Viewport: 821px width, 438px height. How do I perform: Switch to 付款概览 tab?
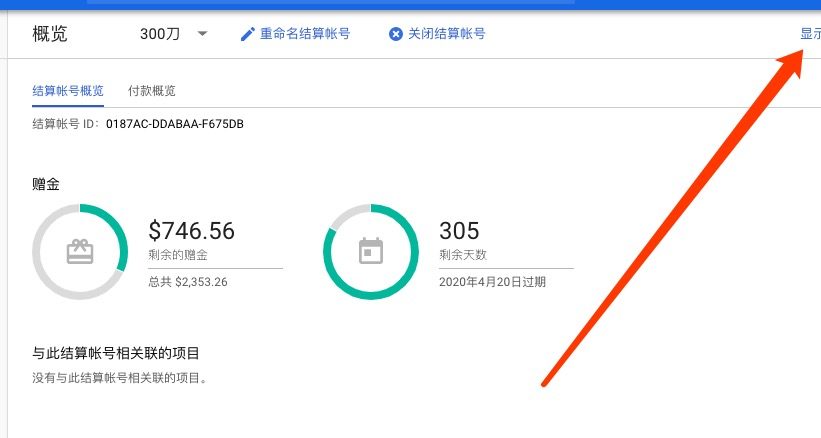[x=152, y=91]
